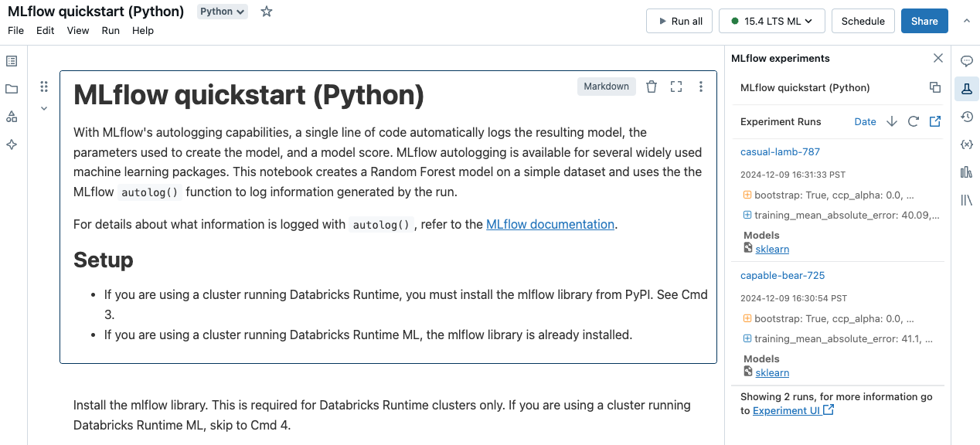Open the table of contents panel
This screenshot has width=980, height=445.
pyautogui.click(x=11, y=60)
